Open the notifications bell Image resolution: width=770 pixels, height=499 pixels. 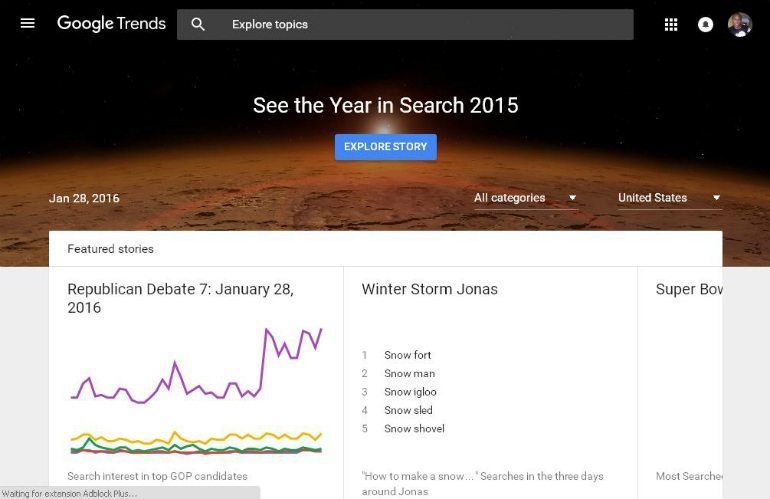click(706, 25)
